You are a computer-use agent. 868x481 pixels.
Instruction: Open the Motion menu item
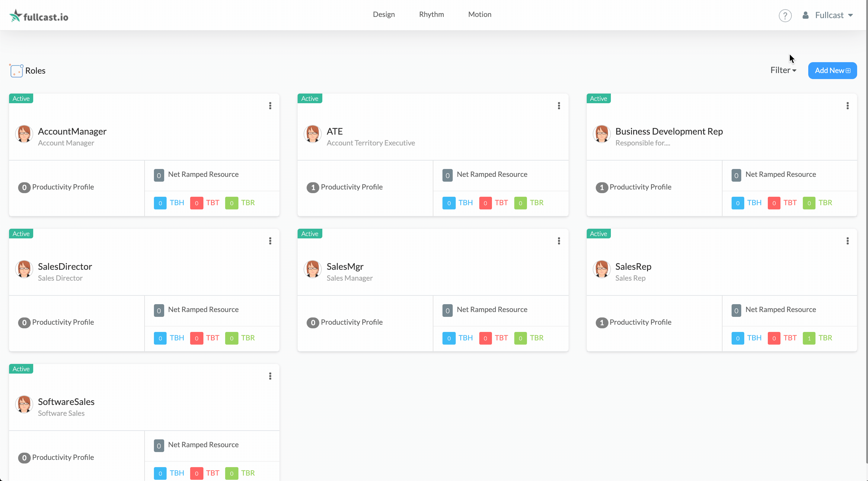click(x=480, y=14)
